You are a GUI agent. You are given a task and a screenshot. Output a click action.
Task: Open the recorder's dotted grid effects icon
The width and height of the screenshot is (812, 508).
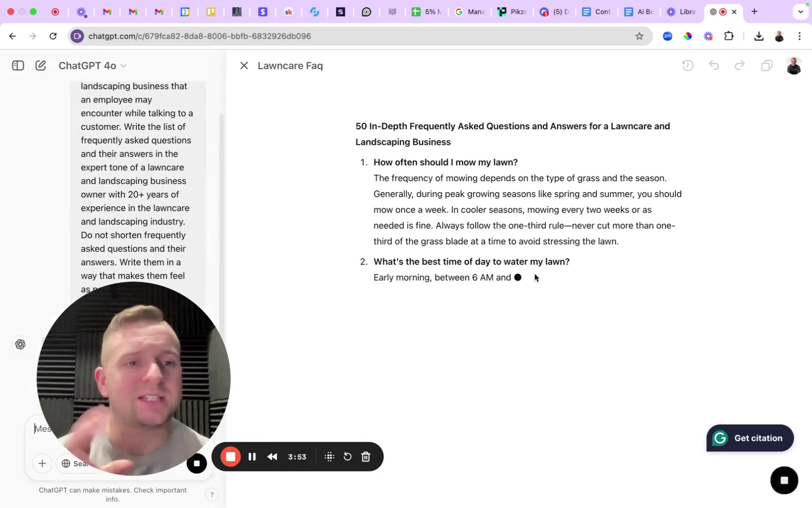click(x=329, y=457)
